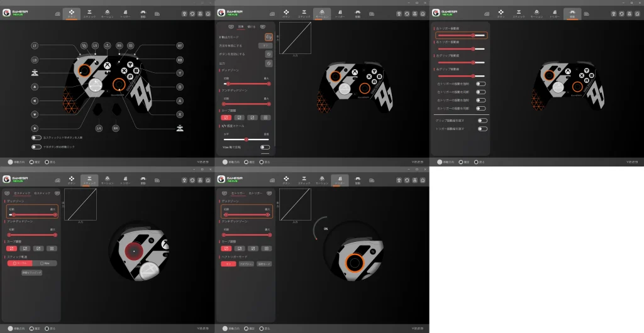Click the R4 back paddle icon

(x=116, y=128)
